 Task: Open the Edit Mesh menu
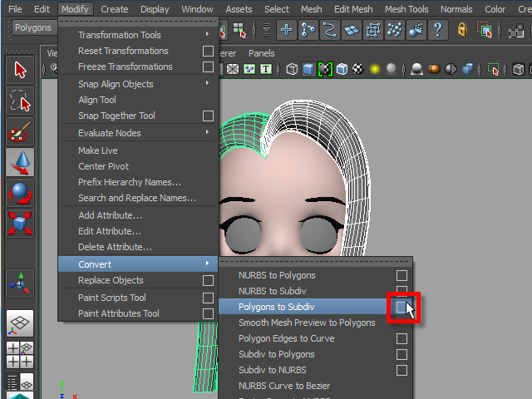352,9
